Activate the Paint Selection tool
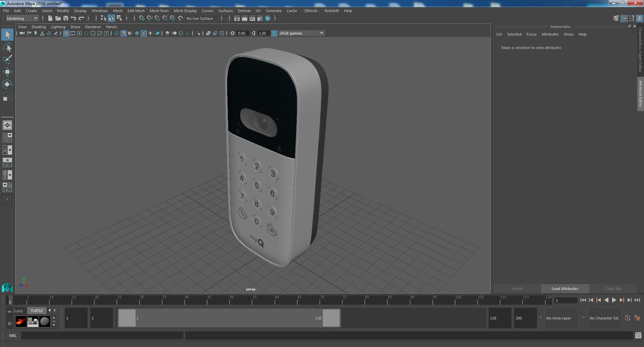Image resolution: width=644 pixels, height=347 pixels. pos(7,60)
